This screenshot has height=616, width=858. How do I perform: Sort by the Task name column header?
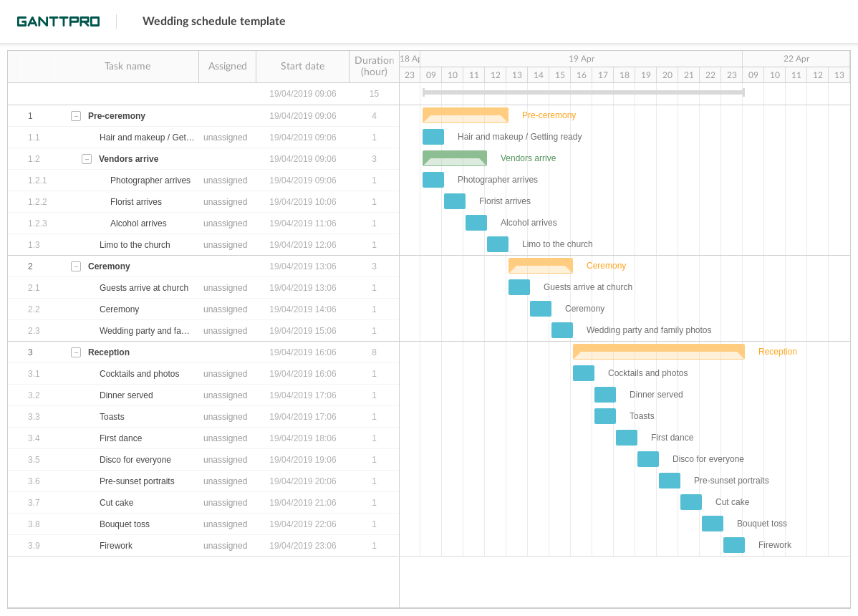coord(127,66)
